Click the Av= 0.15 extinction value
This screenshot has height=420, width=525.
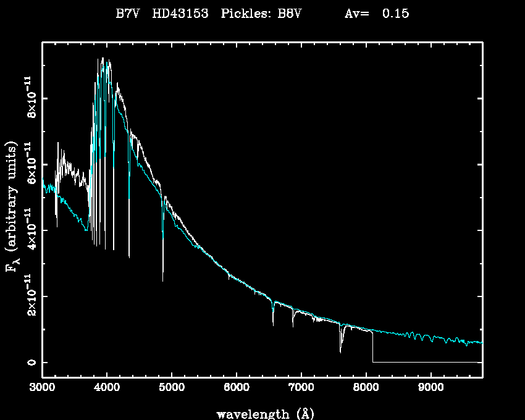click(376, 13)
